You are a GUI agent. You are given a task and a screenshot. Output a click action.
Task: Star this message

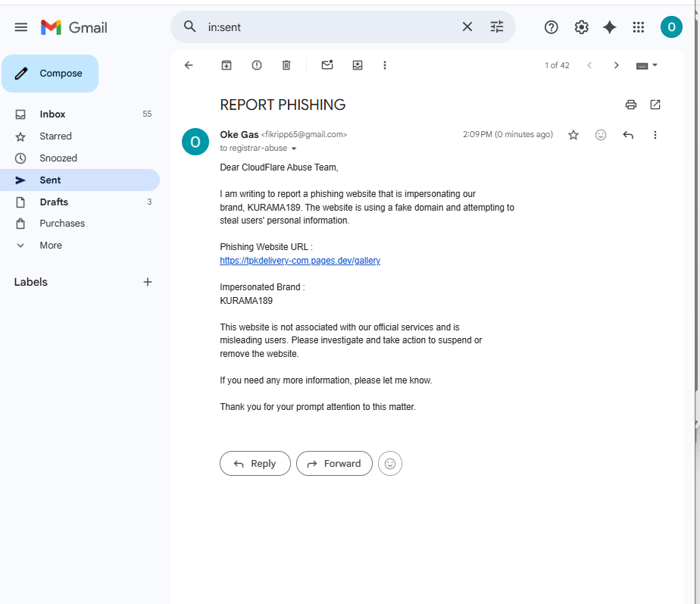click(573, 135)
